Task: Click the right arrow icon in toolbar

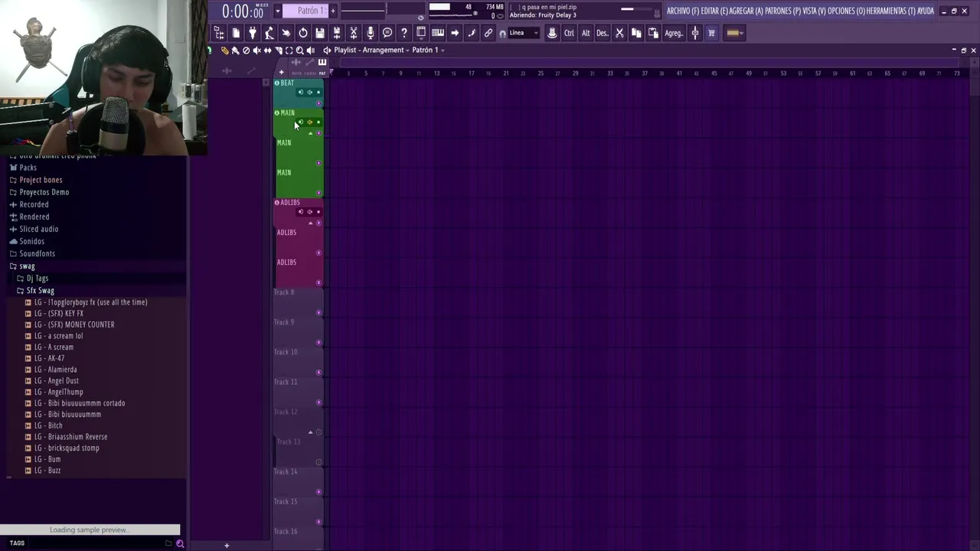Action: pos(455,33)
